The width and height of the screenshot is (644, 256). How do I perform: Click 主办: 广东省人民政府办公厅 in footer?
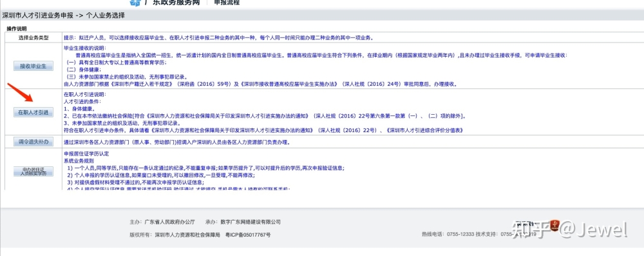162,222
